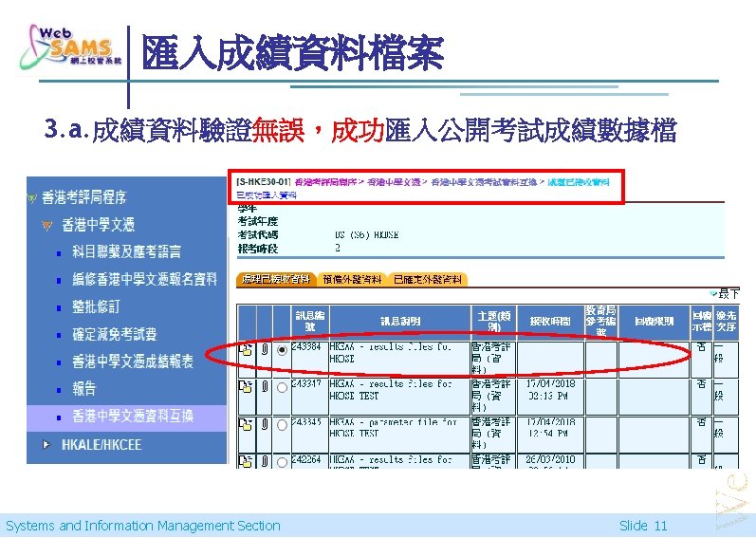Select radio button for message 243347
The width and height of the screenshot is (756, 538).
pyautogui.click(x=282, y=387)
